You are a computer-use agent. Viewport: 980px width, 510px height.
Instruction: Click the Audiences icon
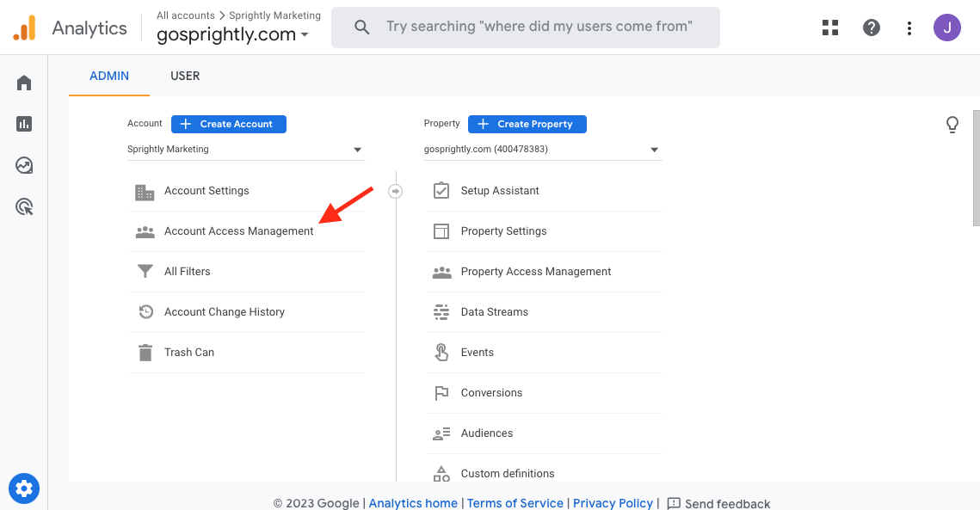click(x=441, y=433)
